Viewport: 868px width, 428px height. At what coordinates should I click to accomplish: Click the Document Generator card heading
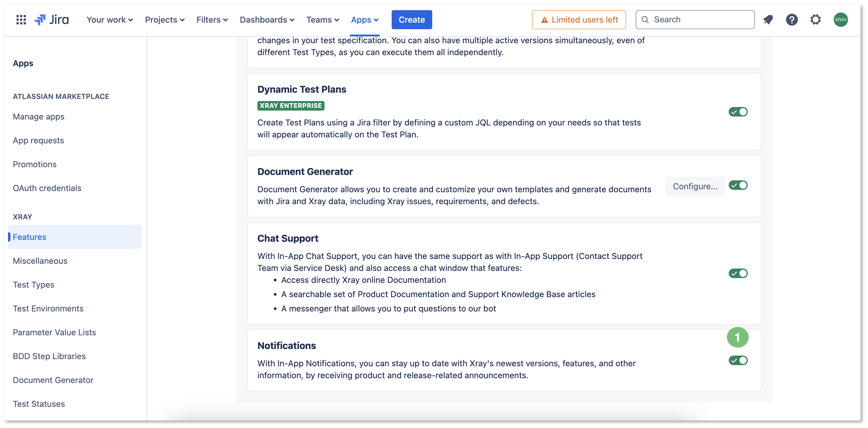coord(305,171)
